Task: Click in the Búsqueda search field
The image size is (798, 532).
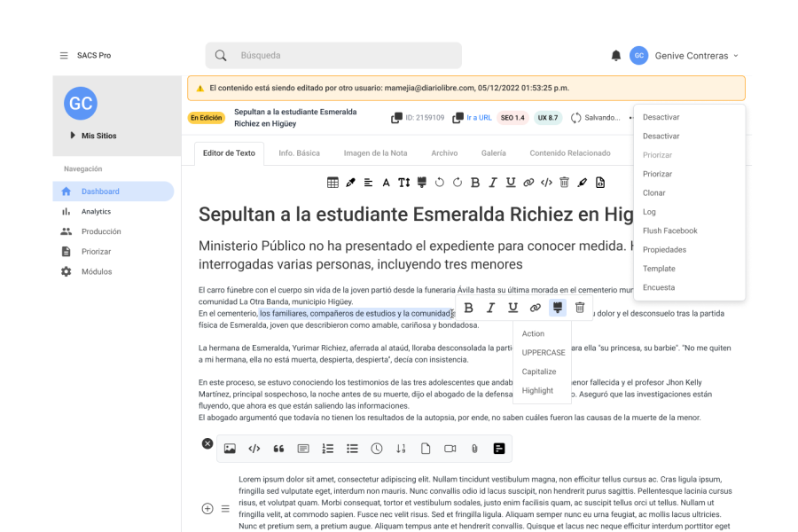Action: pos(334,56)
